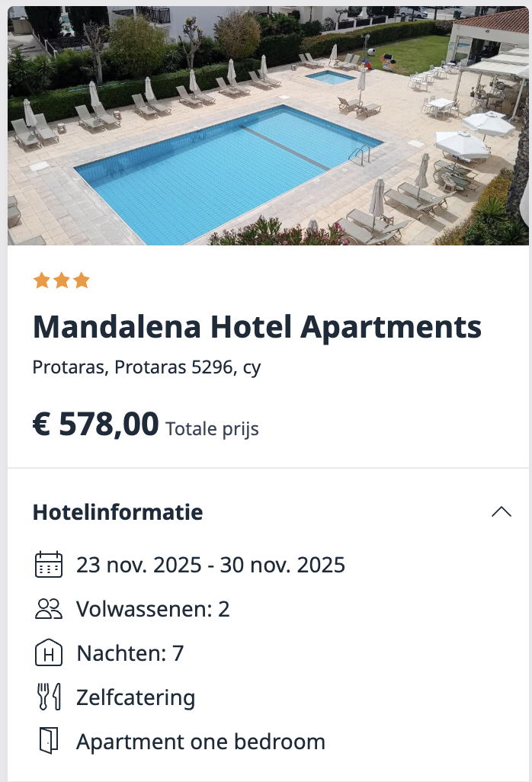Click the Volwassenen: 2 text

coord(152,609)
